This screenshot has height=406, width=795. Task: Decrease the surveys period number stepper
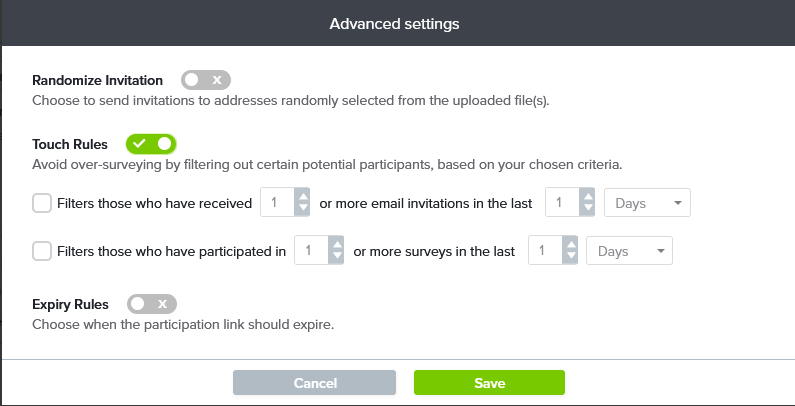click(x=570, y=258)
